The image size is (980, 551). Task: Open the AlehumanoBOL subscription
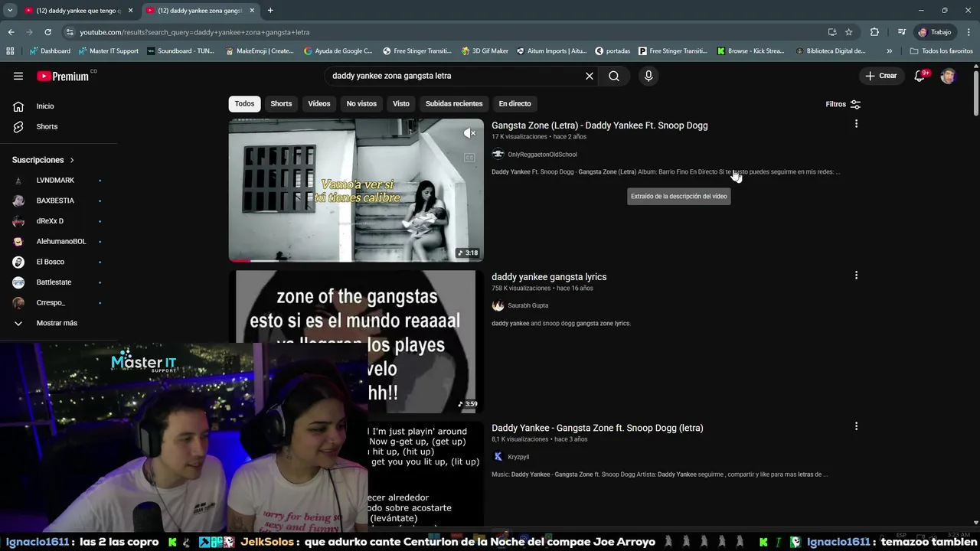click(61, 242)
